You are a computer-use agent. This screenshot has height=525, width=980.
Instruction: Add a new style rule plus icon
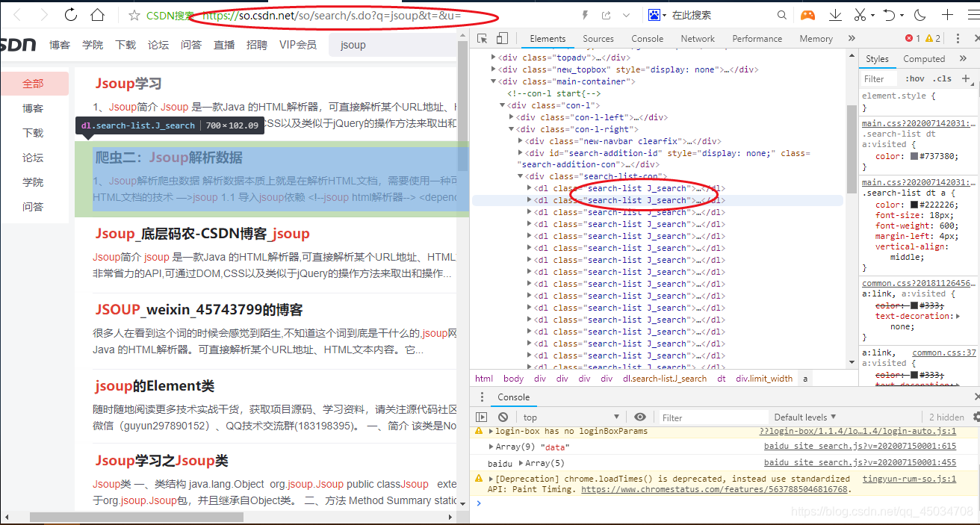966,78
